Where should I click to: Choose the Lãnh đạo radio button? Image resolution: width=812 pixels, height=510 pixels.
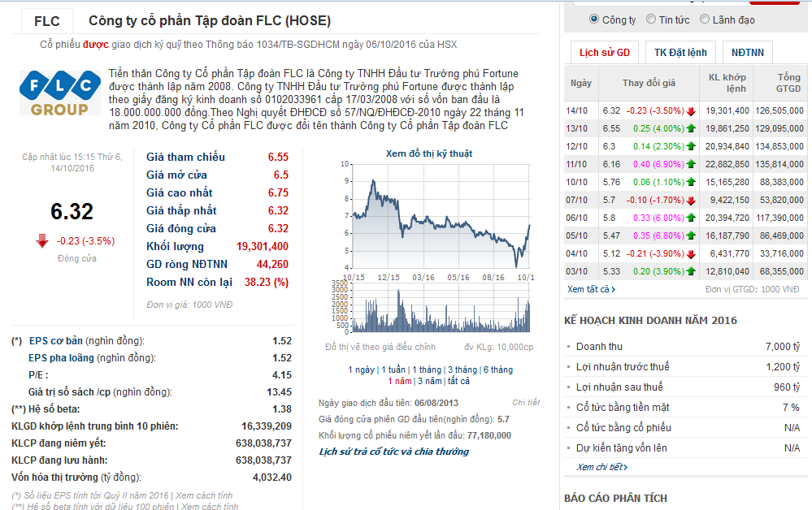705,19
